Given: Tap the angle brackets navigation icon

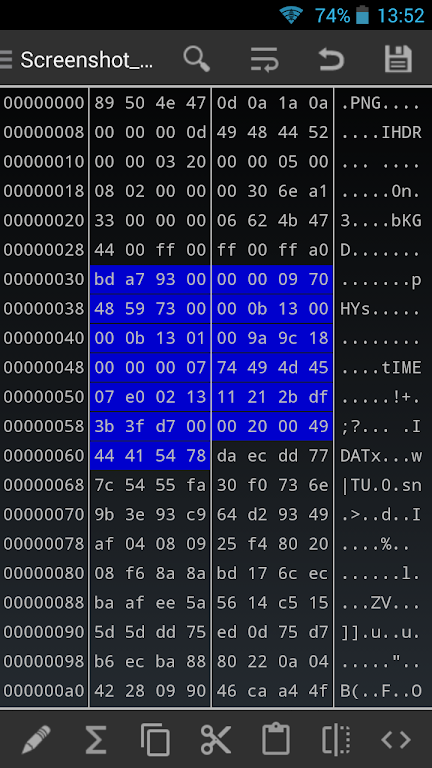Looking at the screenshot, I should tap(396, 740).
